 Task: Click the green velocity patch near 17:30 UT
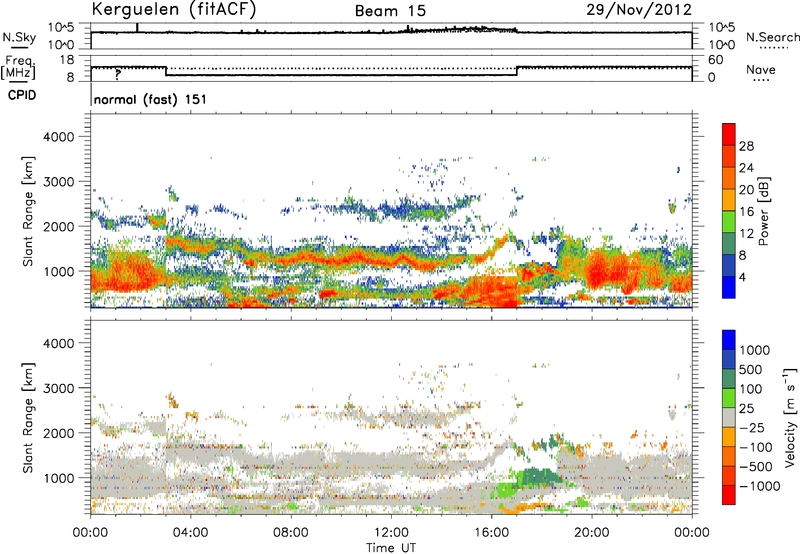coord(539,477)
